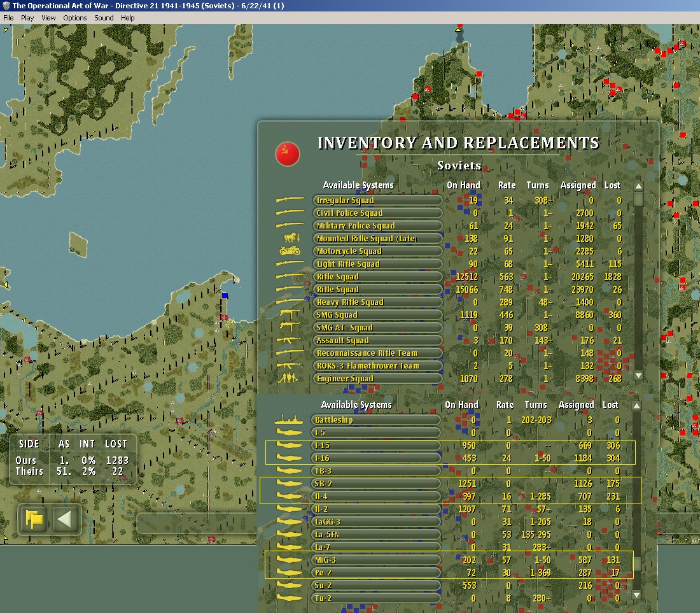Select the La-7 aircraft entry

[x=376, y=547]
